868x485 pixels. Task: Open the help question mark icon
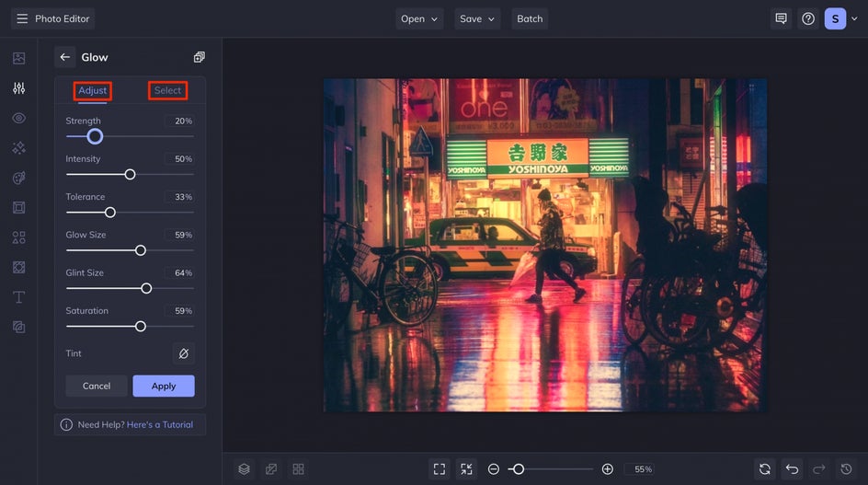point(808,18)
